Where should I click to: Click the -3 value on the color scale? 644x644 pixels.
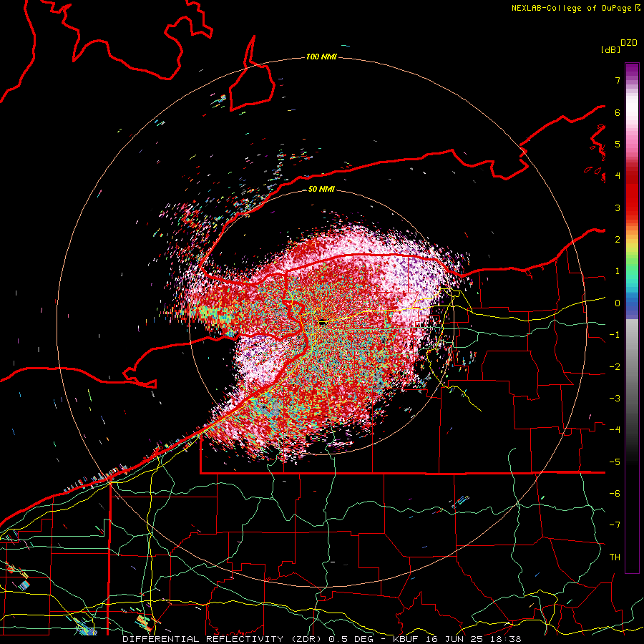pyautogui.click(x=615, y=399)
